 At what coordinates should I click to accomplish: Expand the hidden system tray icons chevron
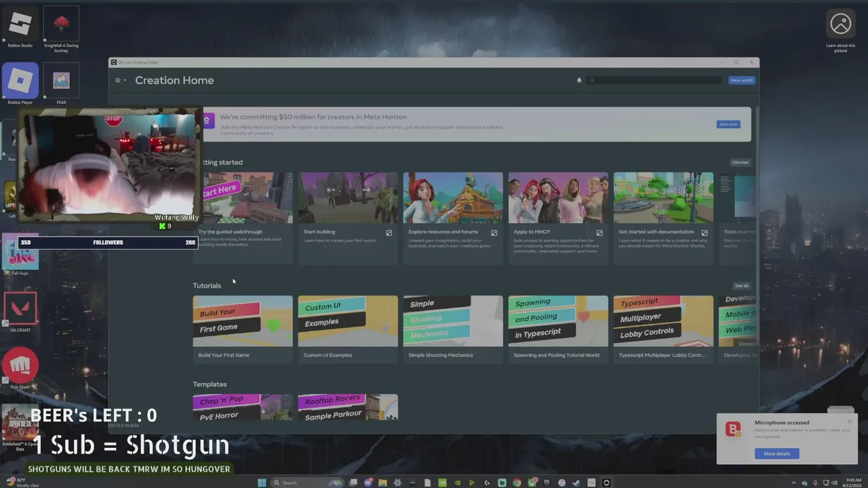793,483
